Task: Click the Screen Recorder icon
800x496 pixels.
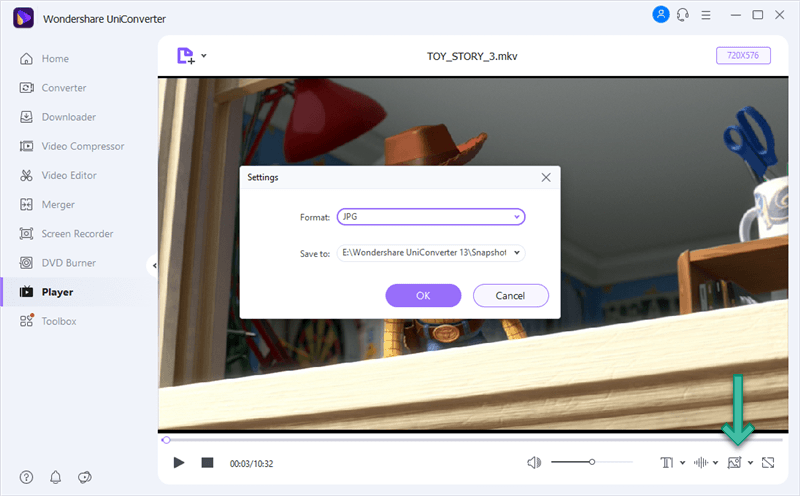Action: tap(26, 234)
